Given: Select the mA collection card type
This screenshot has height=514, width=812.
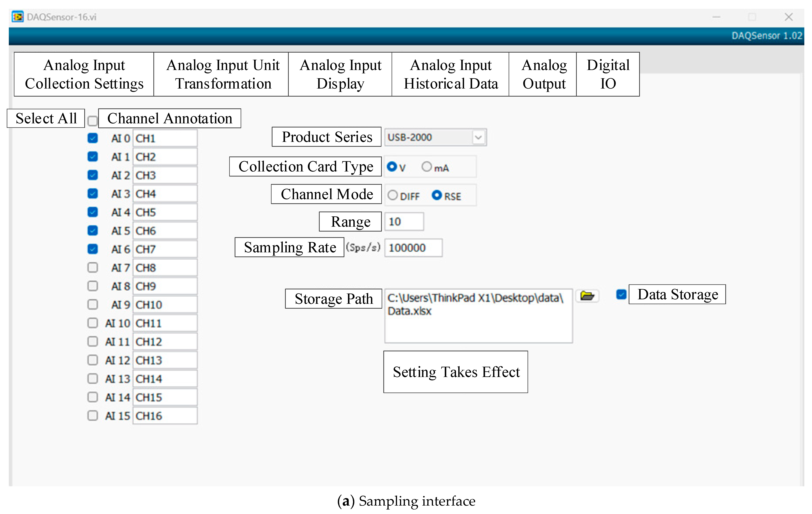Looking at the screenshot, I should point(427,167).
